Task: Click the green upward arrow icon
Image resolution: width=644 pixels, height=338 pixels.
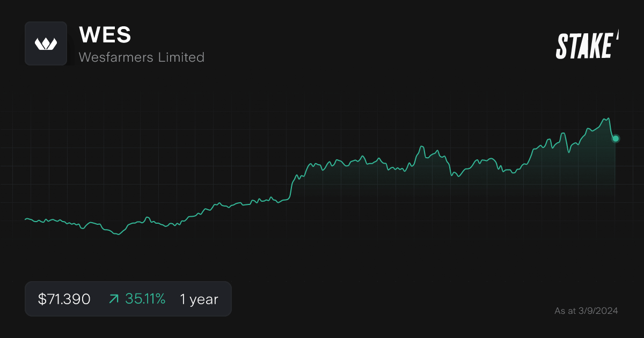Action: click(x=113, y=299)
